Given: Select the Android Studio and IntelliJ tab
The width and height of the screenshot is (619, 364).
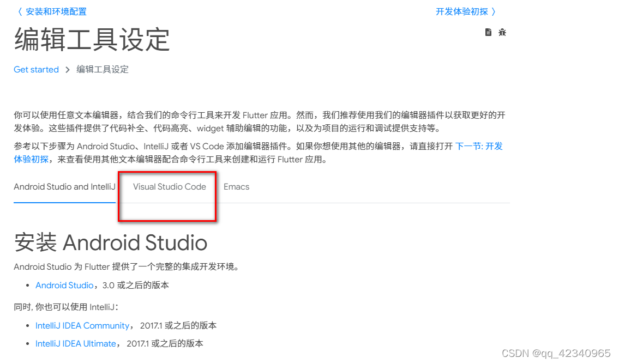Looking at the screenshot, I should coord(65,187).
